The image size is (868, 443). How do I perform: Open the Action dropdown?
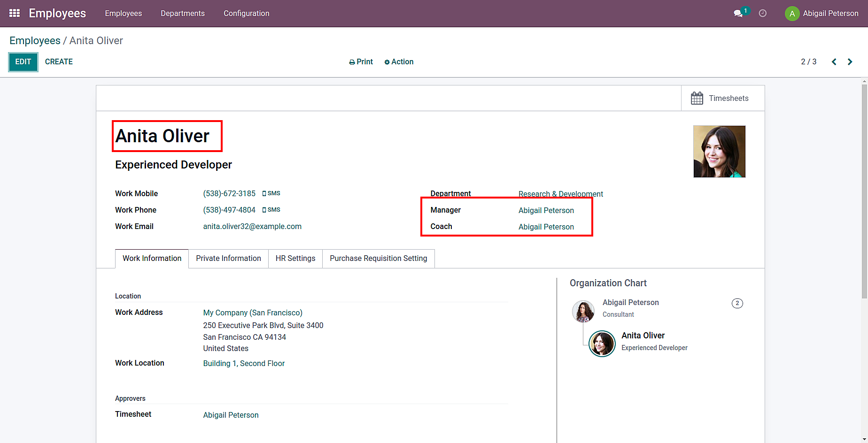[399, 62]
